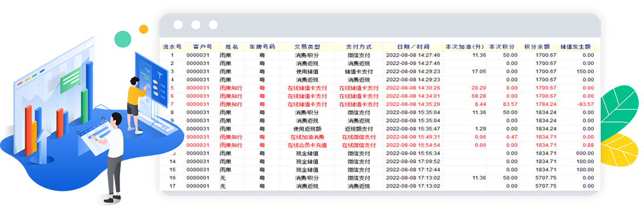
Task: Sort by the 流水号 column header
Action: (172, 46)
